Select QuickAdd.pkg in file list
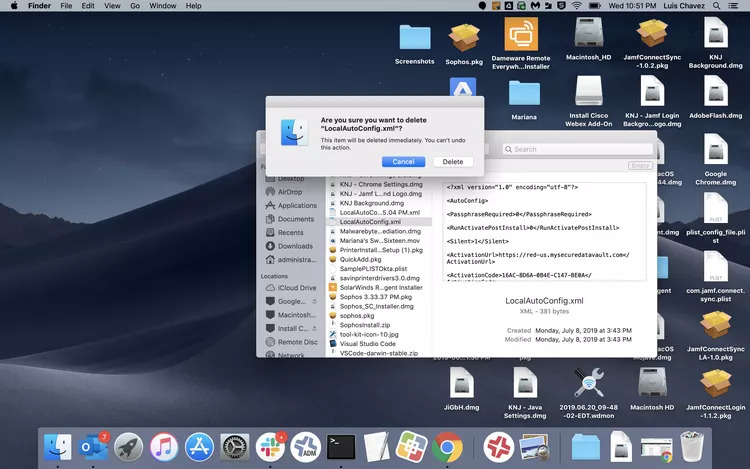The image size is (750, 469). click(x=360, y=259)
